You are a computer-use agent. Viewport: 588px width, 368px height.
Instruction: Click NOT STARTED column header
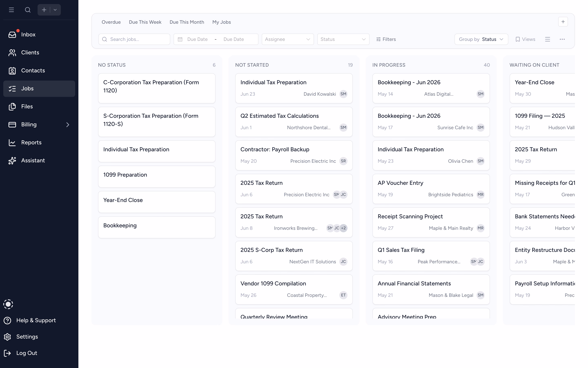[x=252, y=65]
